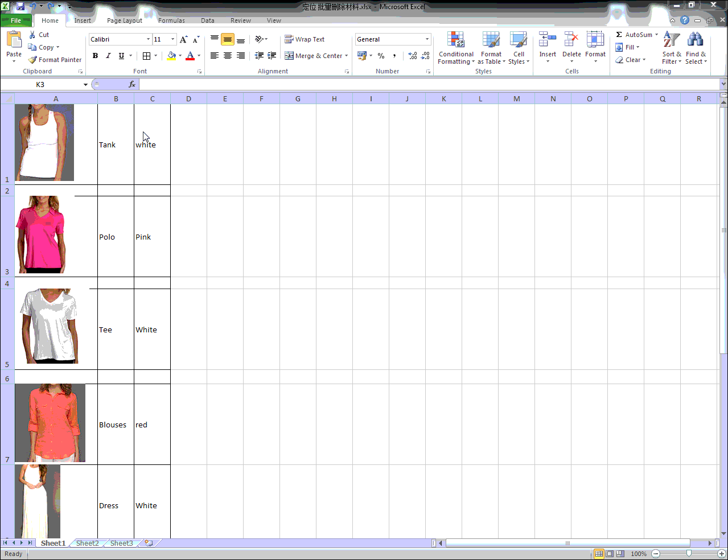Open Sort & Filter

click(672, 48)
